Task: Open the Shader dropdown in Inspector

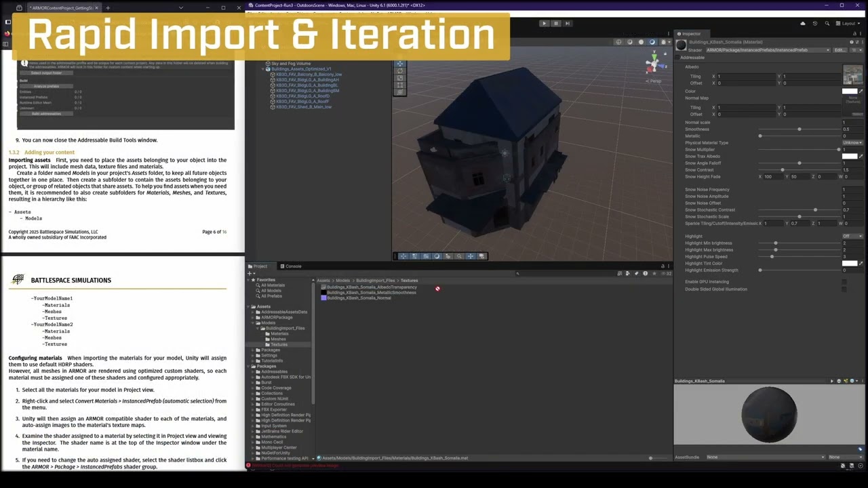Action: tap(768, 49)
